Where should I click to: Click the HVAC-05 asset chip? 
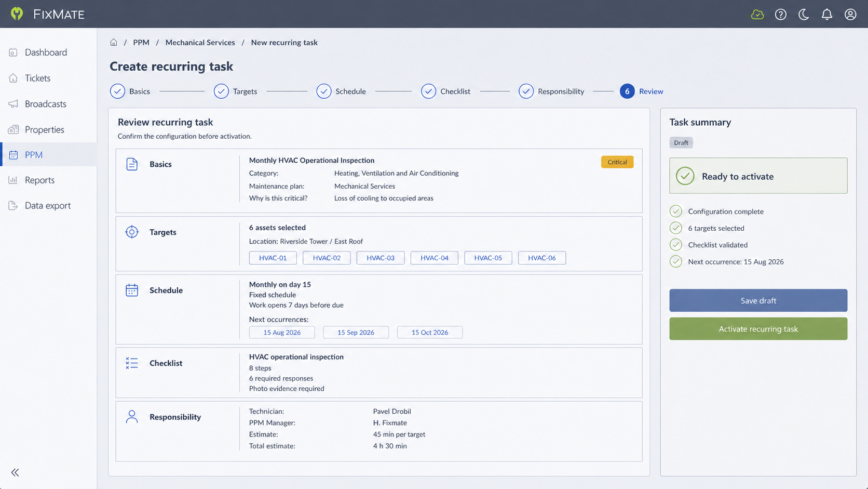488,258
